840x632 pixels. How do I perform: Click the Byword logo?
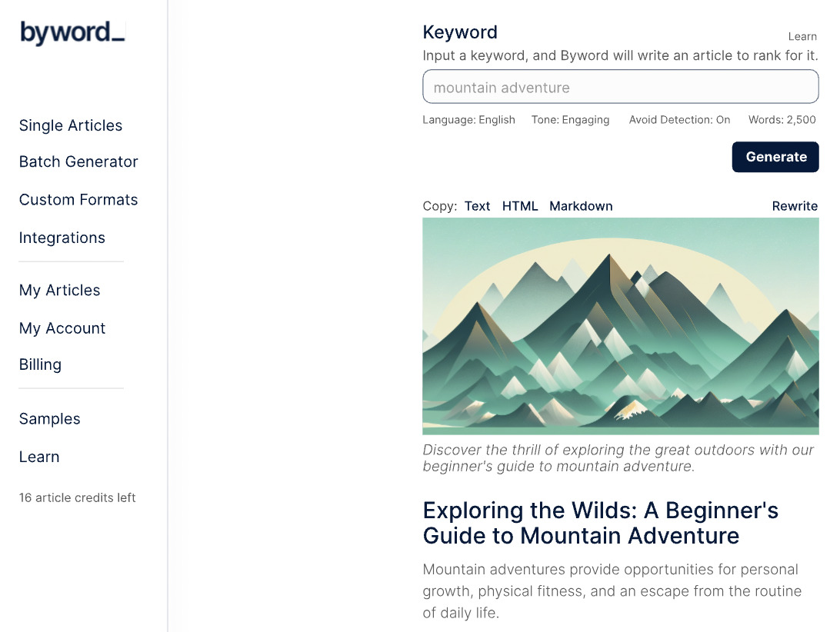point(72,32)
